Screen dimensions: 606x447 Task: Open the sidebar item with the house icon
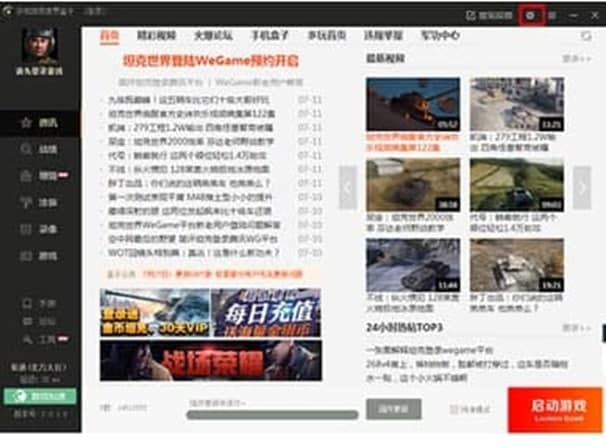tap(43, 176)
